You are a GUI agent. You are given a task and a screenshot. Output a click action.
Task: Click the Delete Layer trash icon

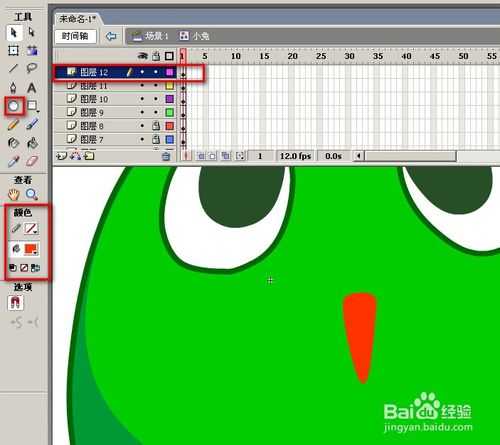point(166,156)
